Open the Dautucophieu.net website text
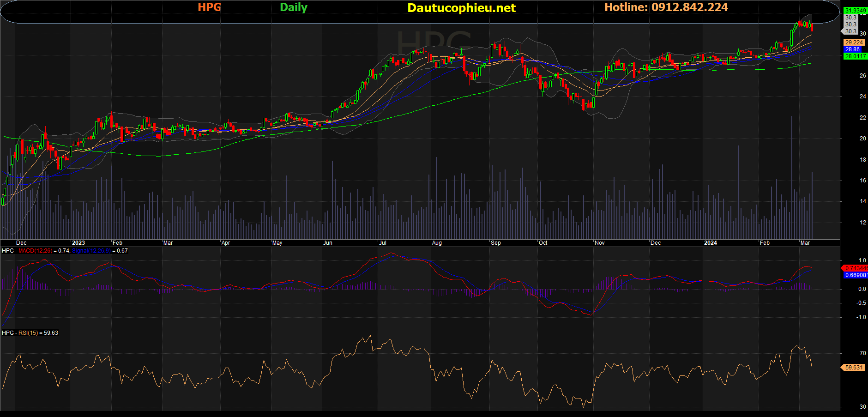Screen dimensions: 868x417 (x=461, y=8)
